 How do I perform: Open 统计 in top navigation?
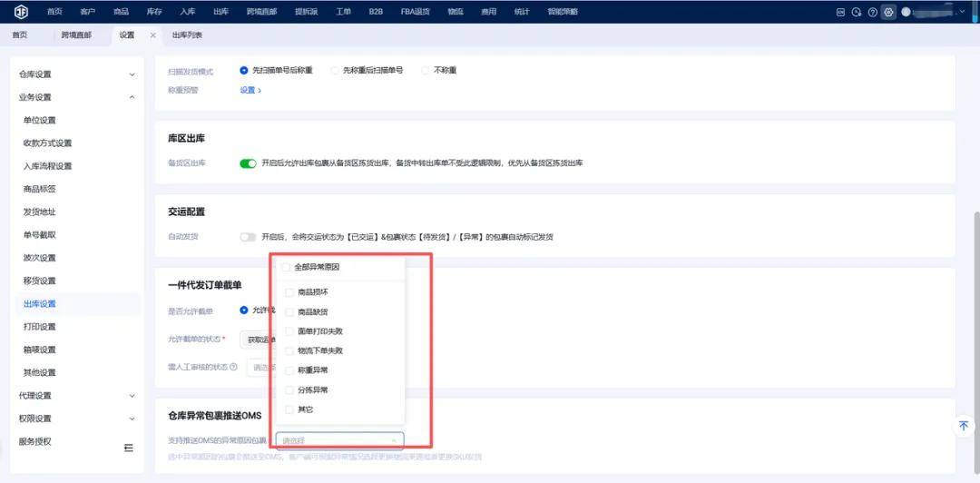pyautogui.click(x=522, y=12)
